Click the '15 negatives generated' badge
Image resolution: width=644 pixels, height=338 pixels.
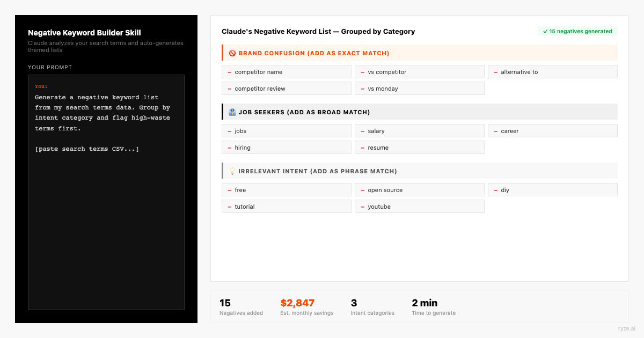click(577, 32)
